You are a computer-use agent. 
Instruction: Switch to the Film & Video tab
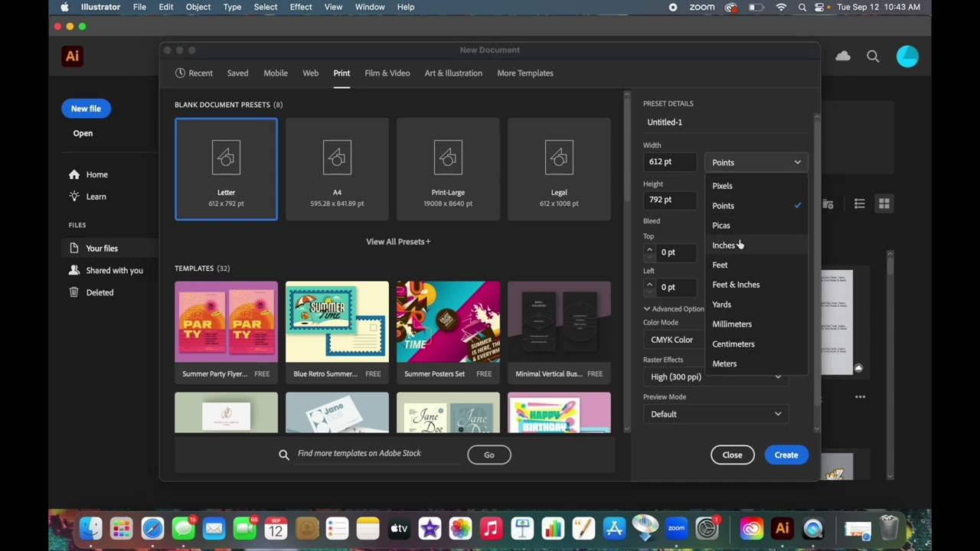coord(387,73)
